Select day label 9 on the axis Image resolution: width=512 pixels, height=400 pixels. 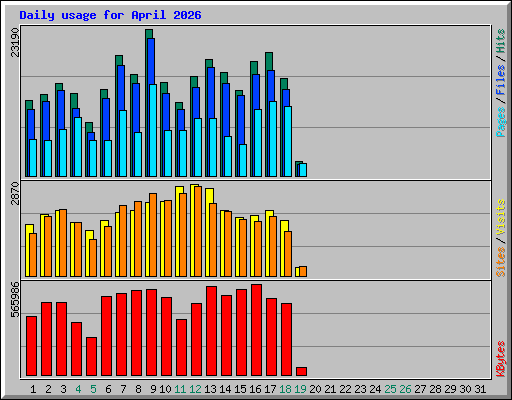click(153, 389)
